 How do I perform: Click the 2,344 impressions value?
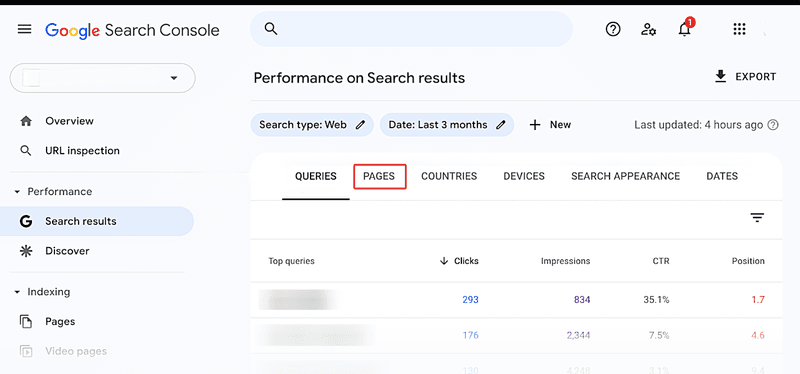(x=578, y=336)
